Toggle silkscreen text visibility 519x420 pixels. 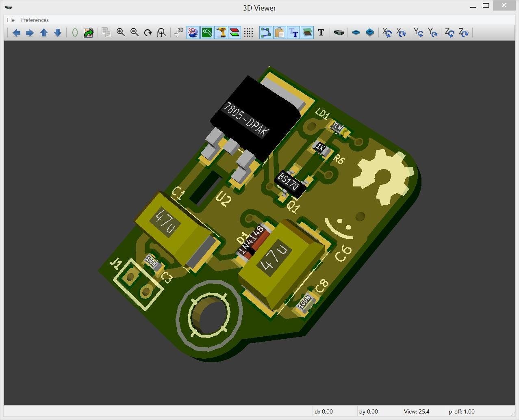(293, 32)
